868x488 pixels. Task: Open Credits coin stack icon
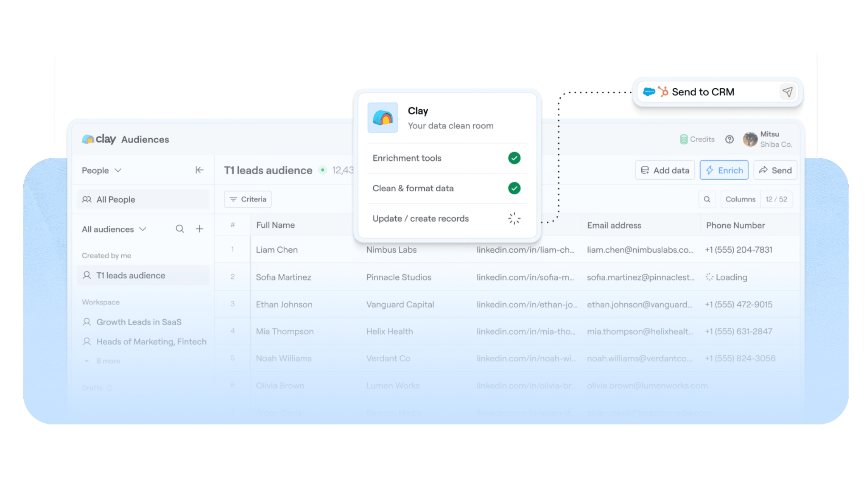coord(684,139)
